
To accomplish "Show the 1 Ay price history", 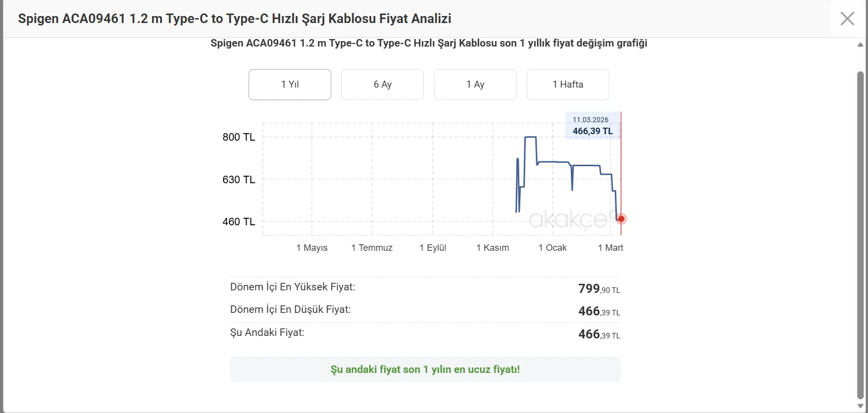I will pyautogui.click(x=475, y=85).
